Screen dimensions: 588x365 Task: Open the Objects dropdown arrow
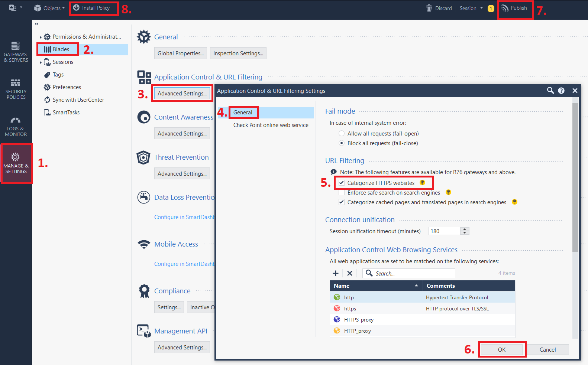click(x=64, y=8)
